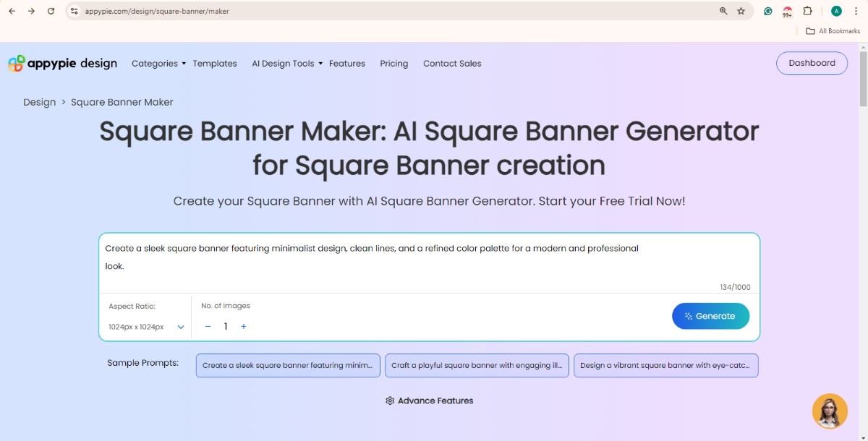Open the browser extensions puzzle icon
This screenshot has height=441, width=868.
tap(808, 11)
